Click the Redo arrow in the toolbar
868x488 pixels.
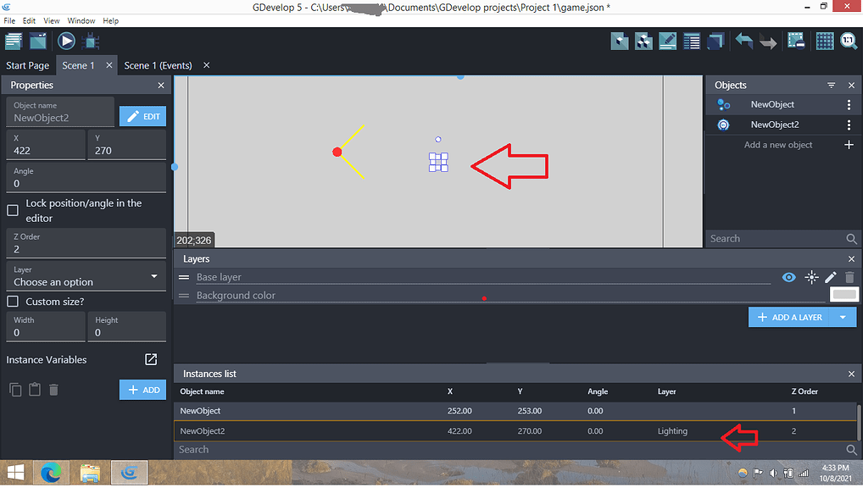(767, 40)
